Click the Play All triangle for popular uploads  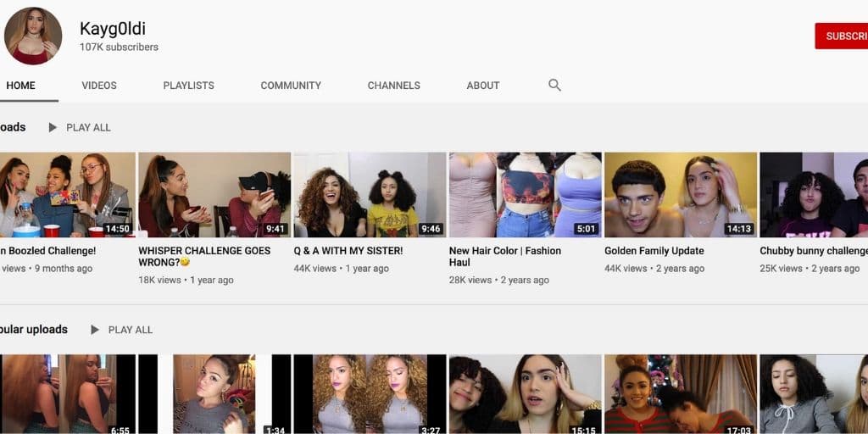point(95,330)
